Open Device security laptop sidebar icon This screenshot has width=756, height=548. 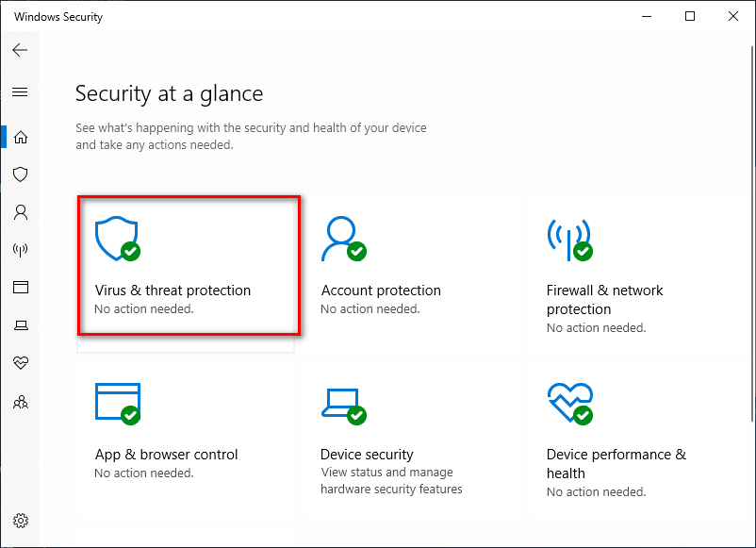pos(20,325)
